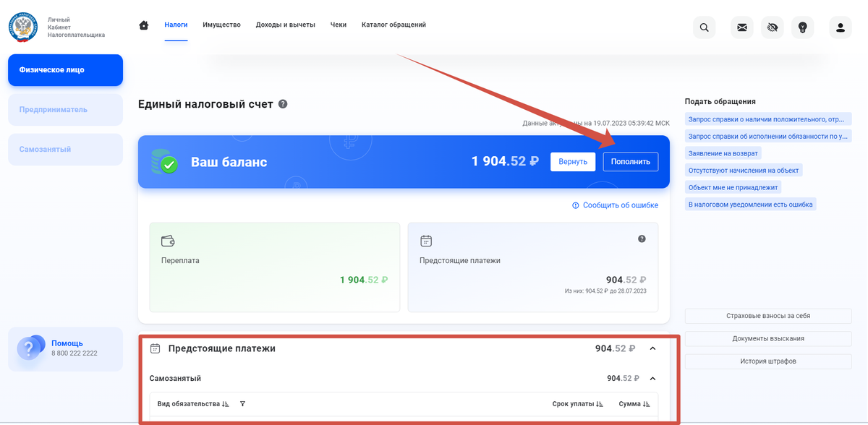This screenshot has height=425, width=868.
Task: Open В налоговом уведомлении есть ошибка link
Action: click(x=751, y=205)
